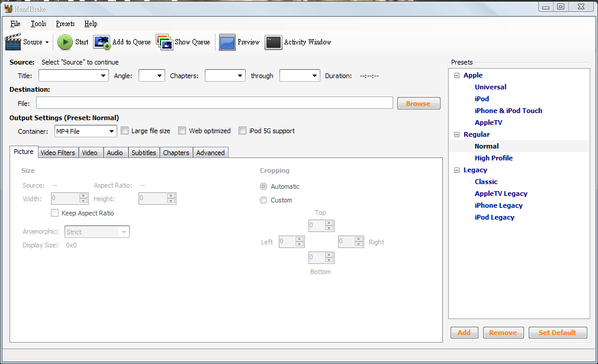The height and width of the screenshot is (364, 598).
Task: Select the Automatic cropping radio button
Action: click(263, 186)
